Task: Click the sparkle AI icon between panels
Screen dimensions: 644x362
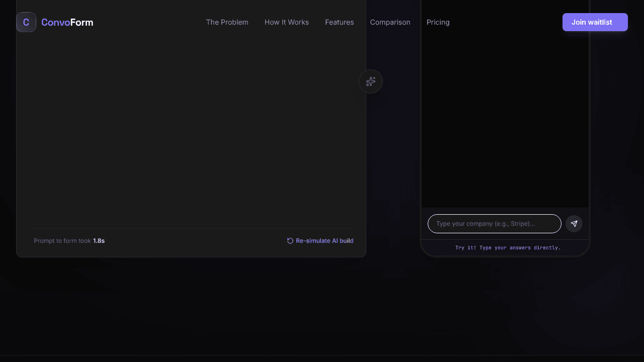Action: [x=371, y=81]
